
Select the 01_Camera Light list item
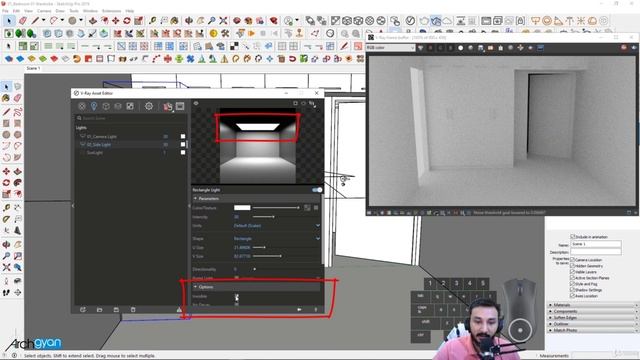tap(102, 136)
